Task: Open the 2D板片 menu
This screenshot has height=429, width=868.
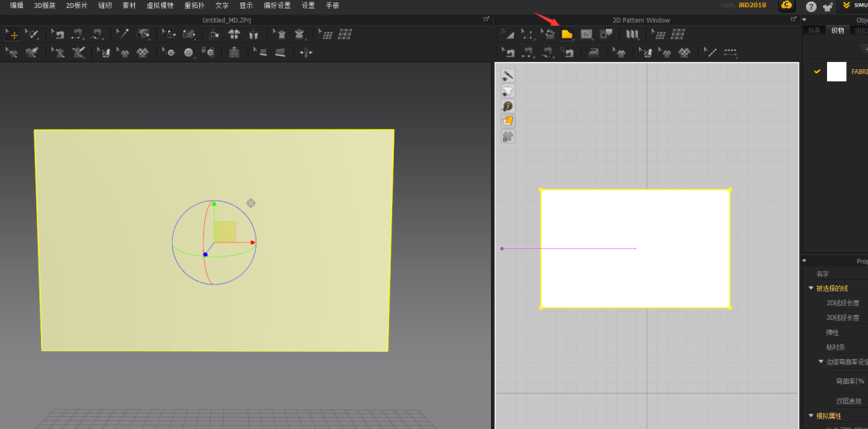Action: tap(76, 6)
